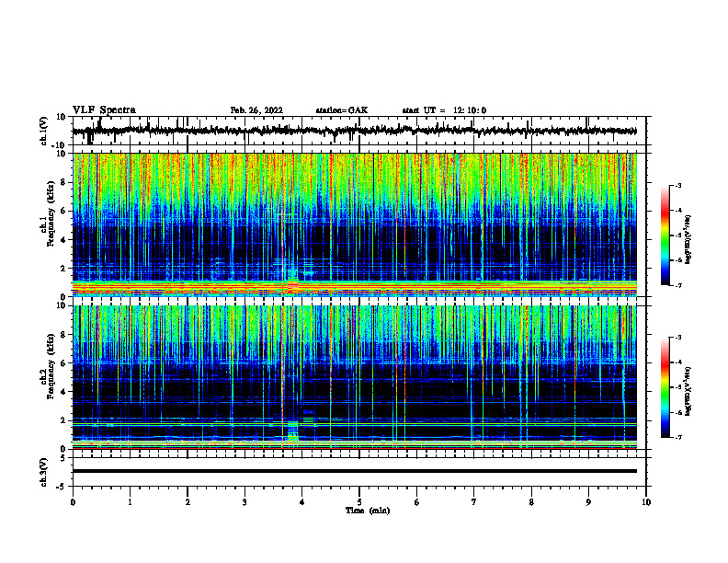
Task: Click the 'ch.1(V)' waveform axis label
Action: 44,131
